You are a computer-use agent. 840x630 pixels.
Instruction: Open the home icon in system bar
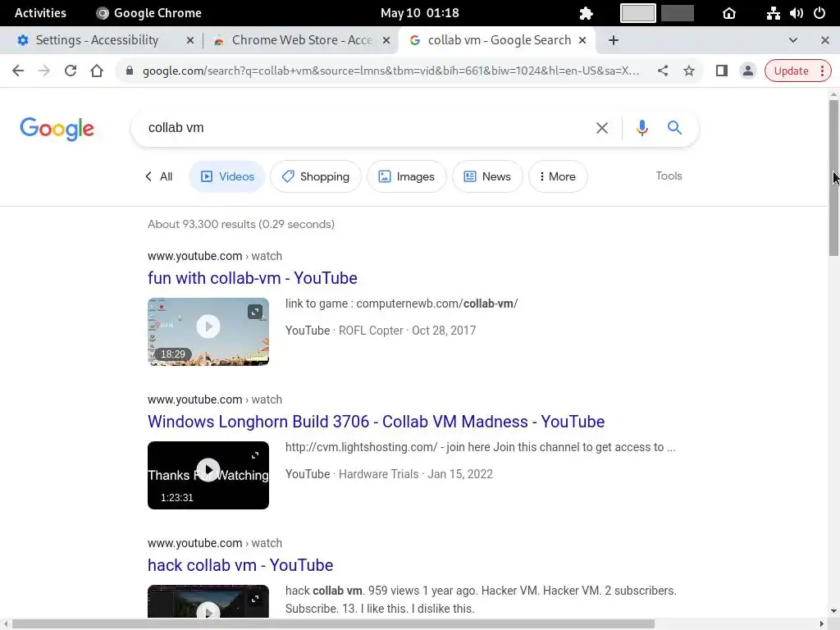click(729, 13)
